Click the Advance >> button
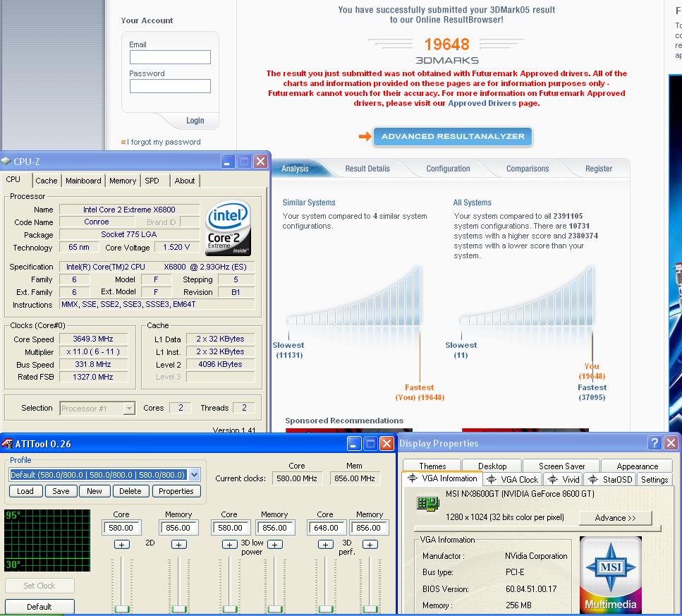This screenshot has width=682, height=616. (x=615, y=518)
